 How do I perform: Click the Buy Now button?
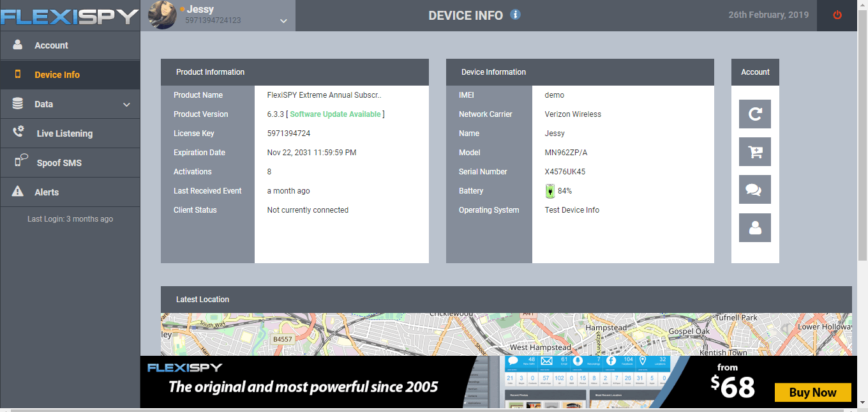coord(812,392)
